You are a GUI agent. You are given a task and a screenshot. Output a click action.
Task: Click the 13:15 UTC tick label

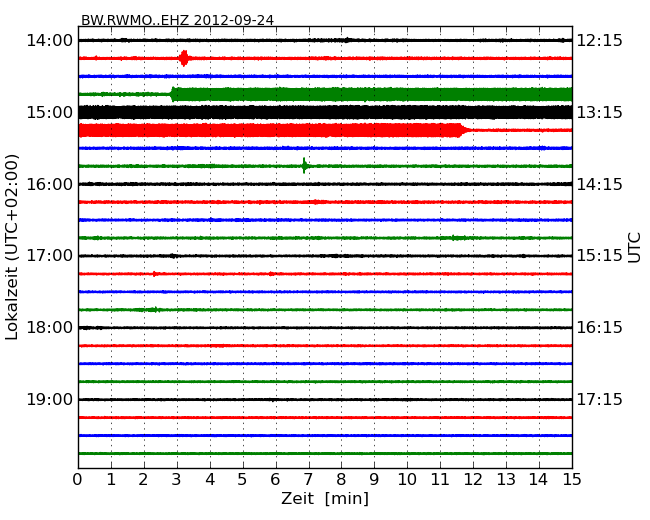[x=600, y=112]
